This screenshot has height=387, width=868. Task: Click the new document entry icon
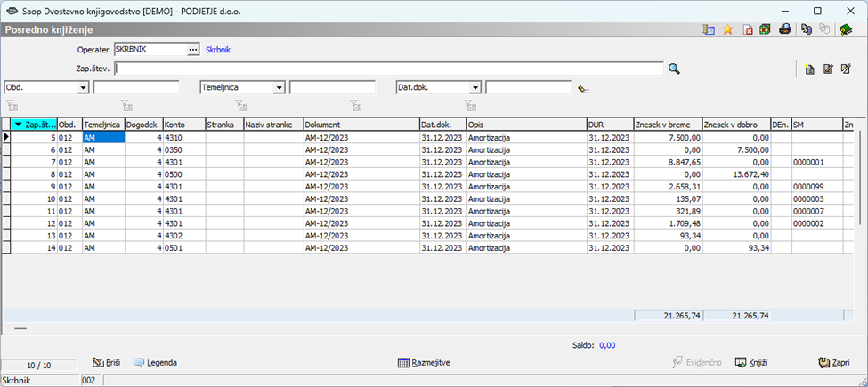(x=809, y=69)
